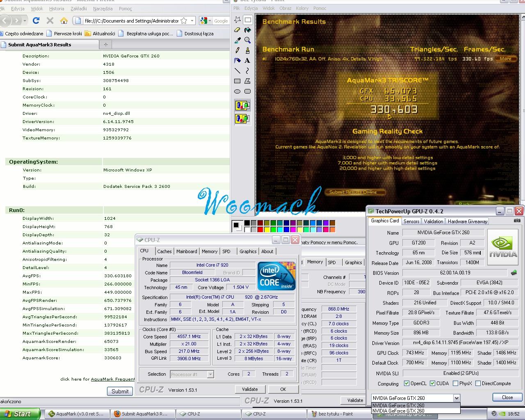Pick the Eraser tool in Paint

click(237, 30)
